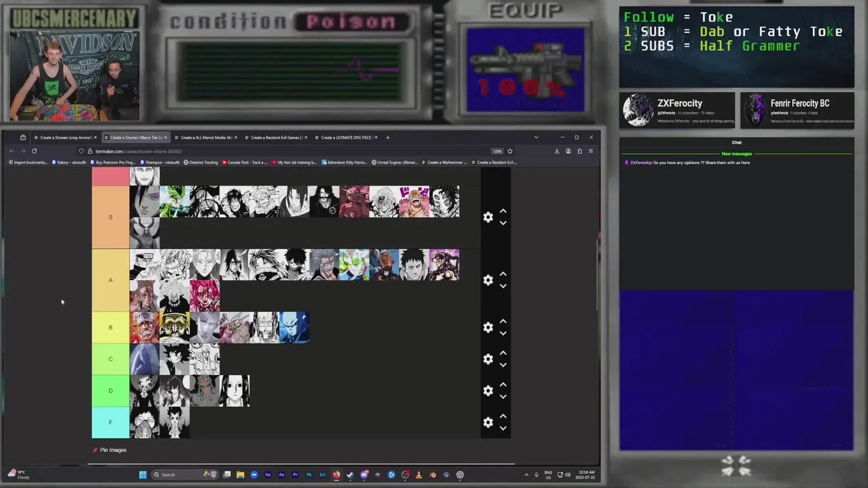
Task: Move S tier row down
Action: [x=503, y=223]
